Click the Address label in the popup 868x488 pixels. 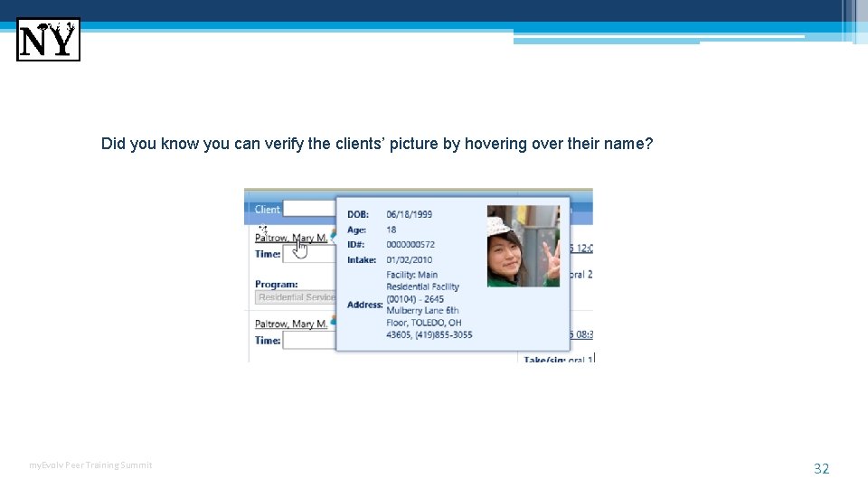pos(364,305)
